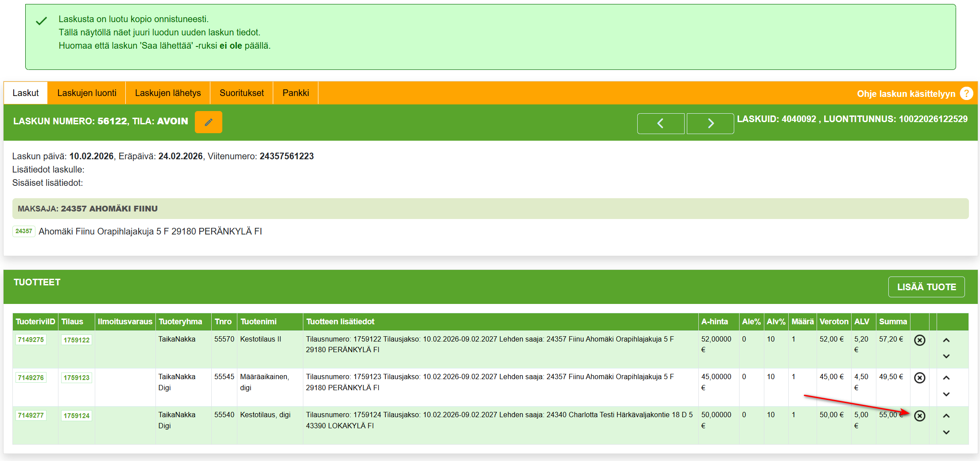Open product row ID 7149275

pyautogui.click(x=31, y=340)
